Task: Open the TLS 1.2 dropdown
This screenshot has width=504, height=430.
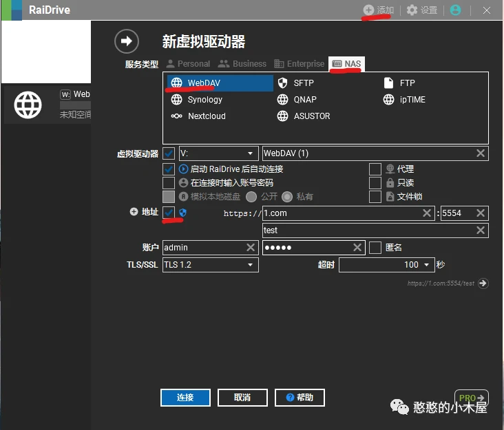Action: click(211, 265)
